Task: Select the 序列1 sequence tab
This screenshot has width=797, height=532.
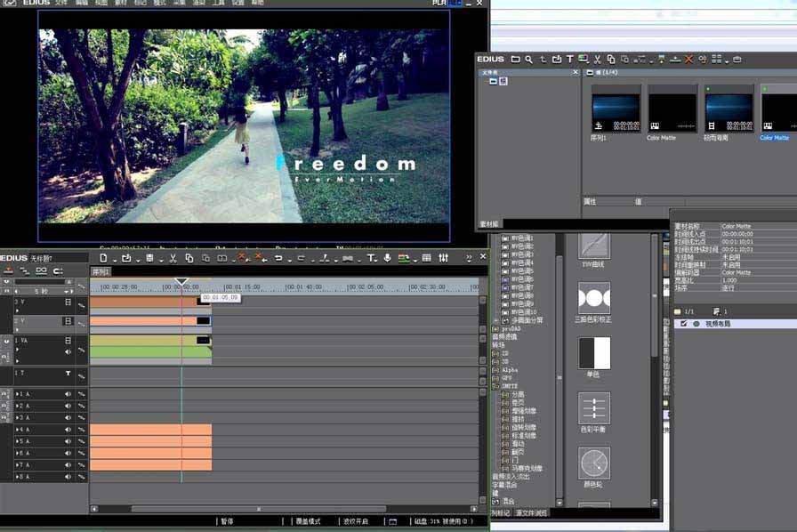Action: tap(101, 271)
